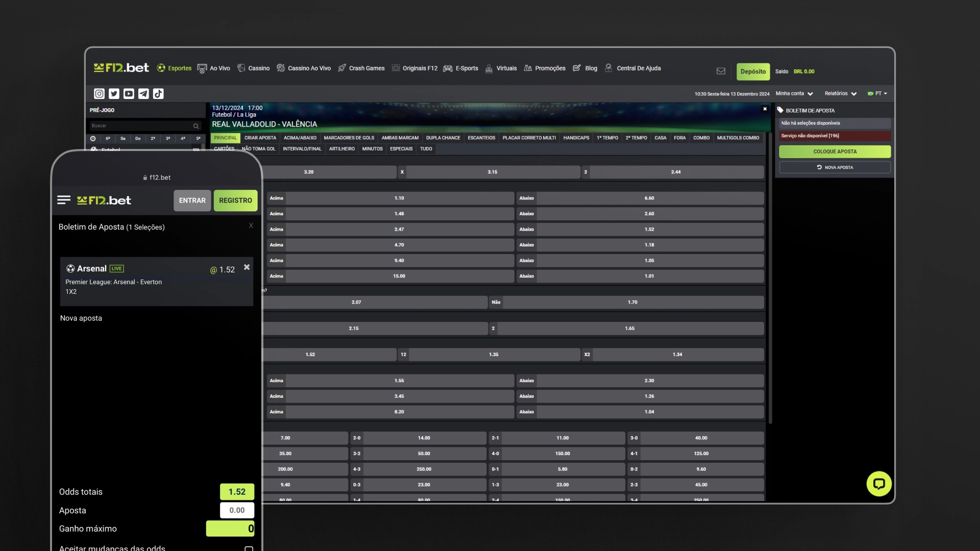Switch to the CRIAR APOSTA tab
This screenshot has width=980, height=551.
pyautogui.click(x=260, y=138)
